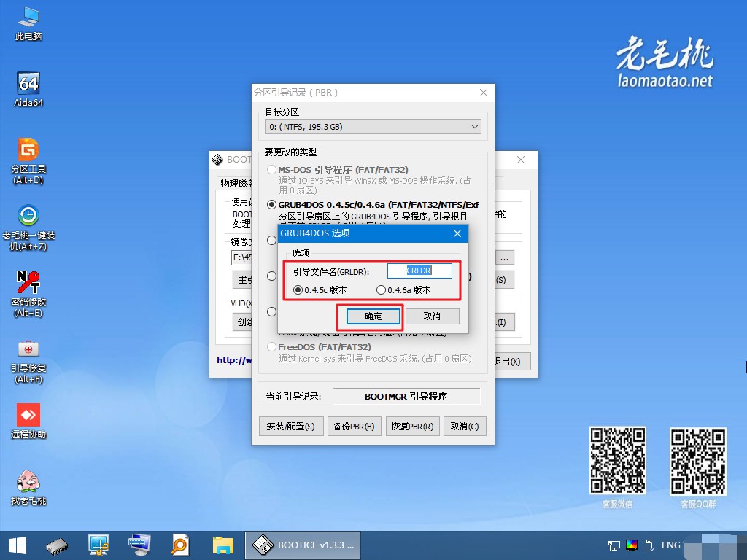Screen dimensions: 747x560
Task: Click the memory chip taskbar icon
Action: pos(57,545)
